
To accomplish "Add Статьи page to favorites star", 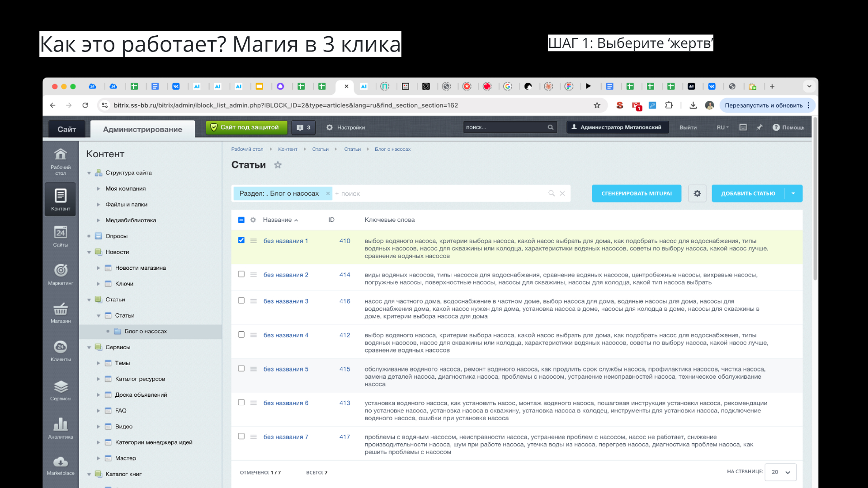I will click(278, 165).
